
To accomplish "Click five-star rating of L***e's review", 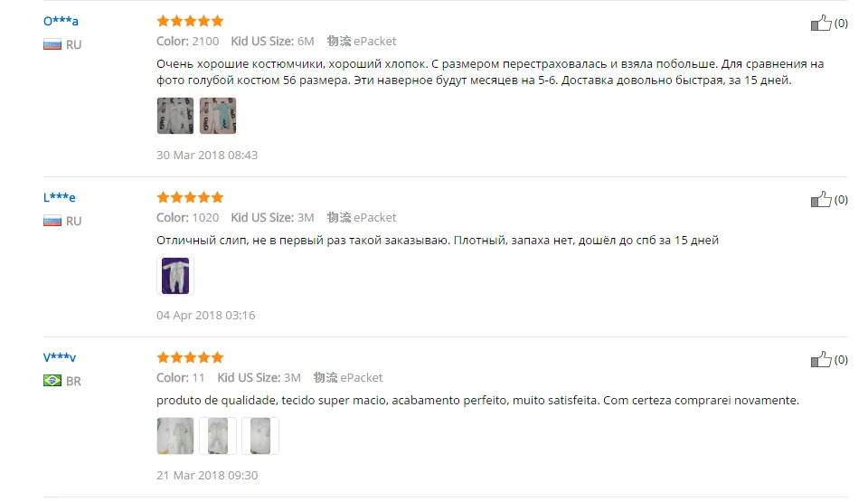I will [x=190, y=197].
